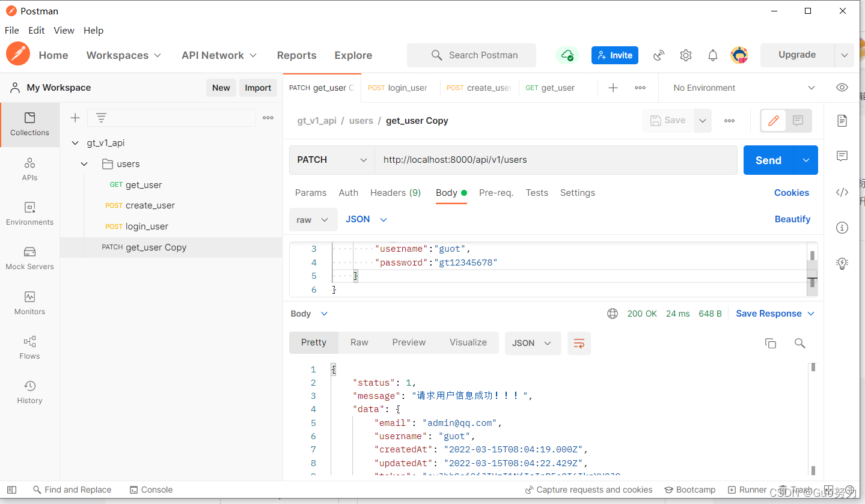Viewport: 865px width, 504px height.
Task: Open Flows sidebar panel
Action: coord(29,348)
